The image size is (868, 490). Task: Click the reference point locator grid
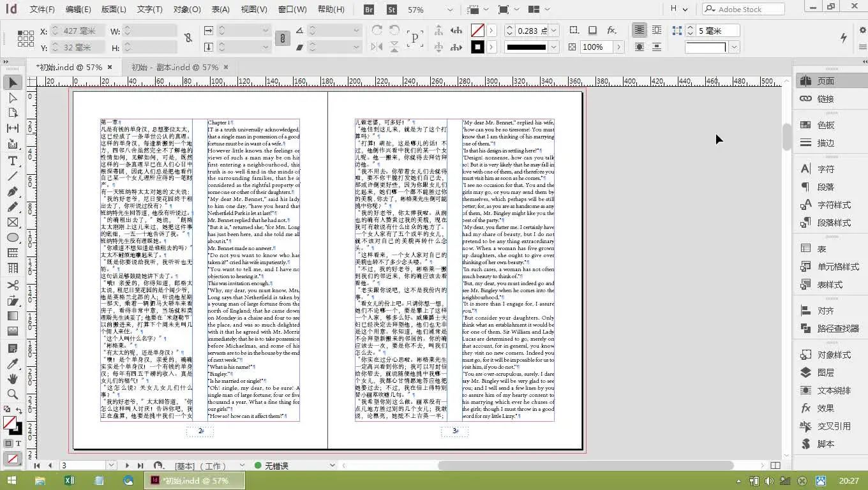(x=26, y=38)
